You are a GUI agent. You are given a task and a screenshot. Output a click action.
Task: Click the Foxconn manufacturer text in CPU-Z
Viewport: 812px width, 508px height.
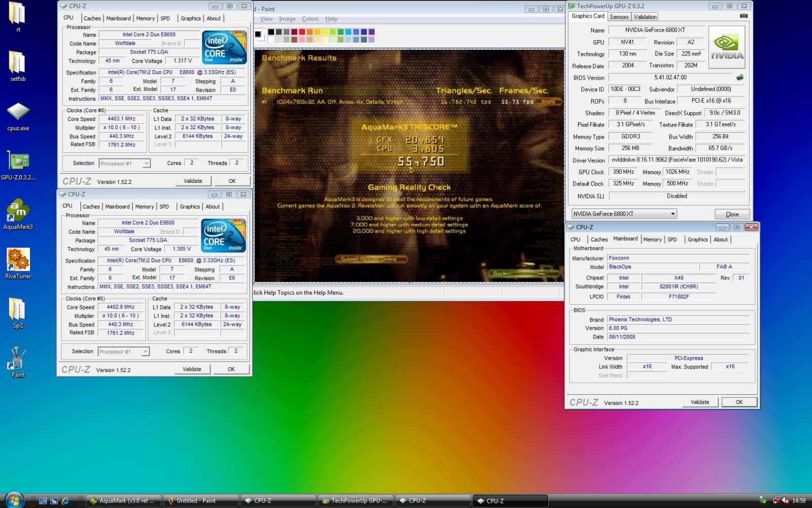(x=619, y=258)
